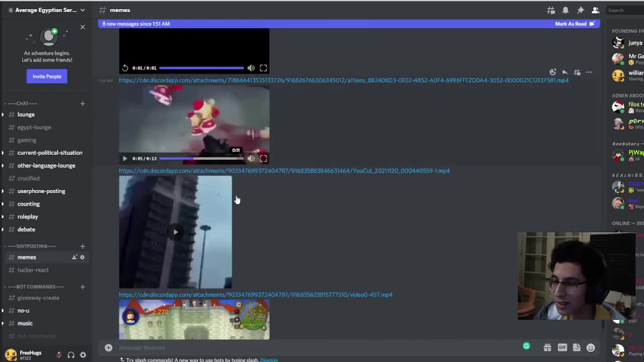The height and width of the screenshot is (362, 644).
Task: Open the GIF picker
Action: [562, 347]
